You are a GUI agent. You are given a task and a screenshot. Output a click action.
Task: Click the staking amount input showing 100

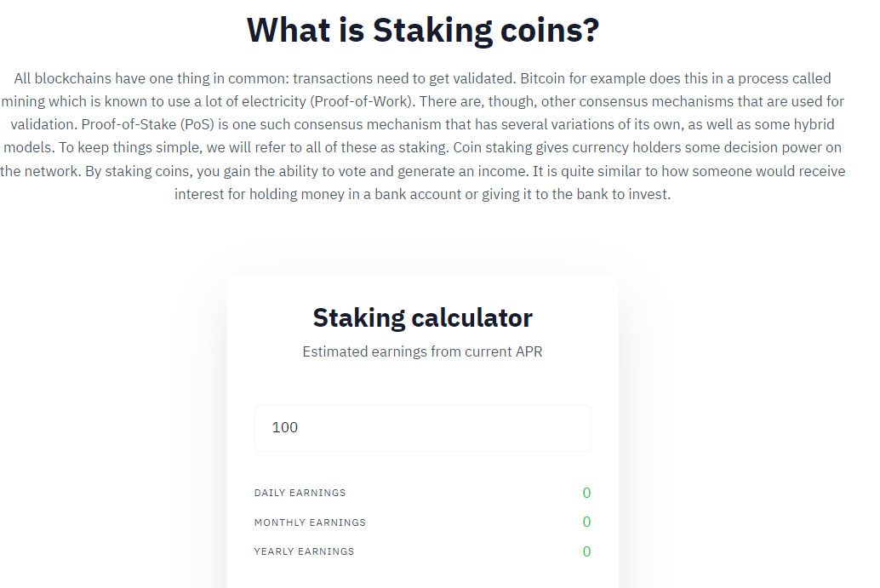pos(422,428)
